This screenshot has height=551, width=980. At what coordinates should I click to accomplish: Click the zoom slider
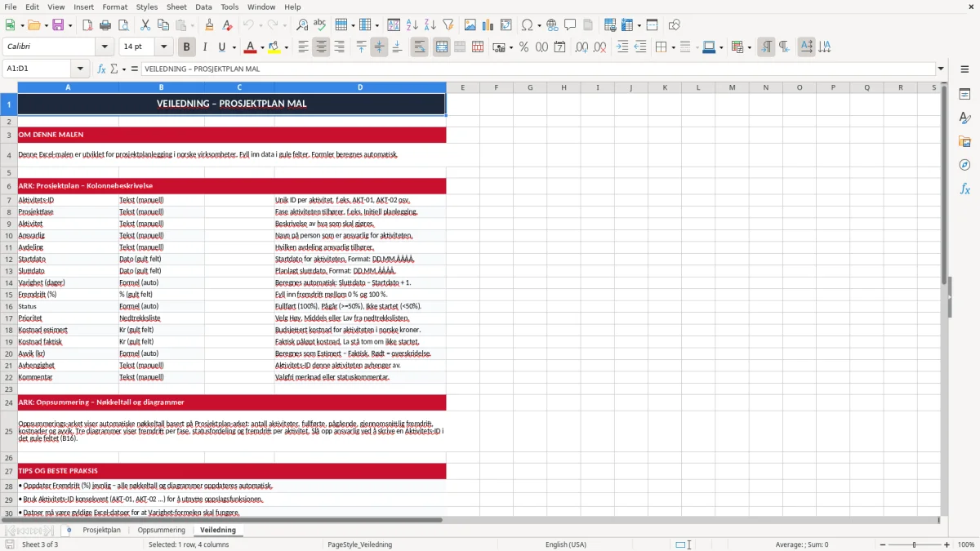point(914,544)
